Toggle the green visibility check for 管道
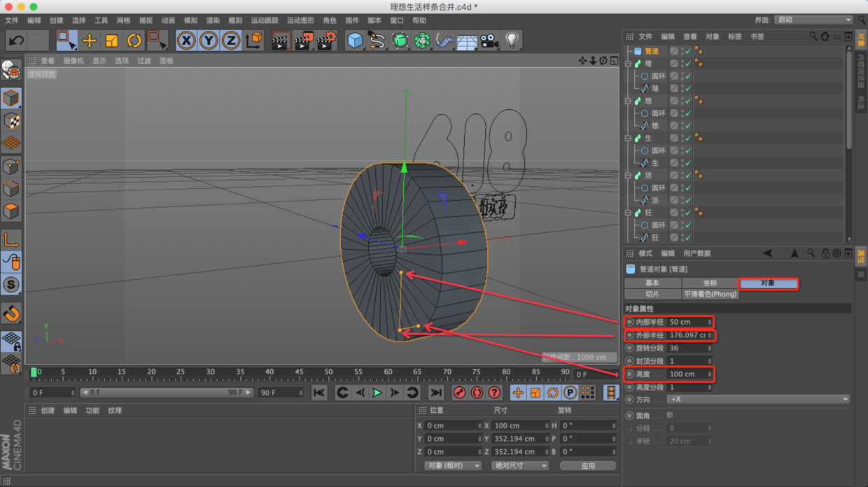The height and width of the screenshot is (487, 868). pos(688,51)
